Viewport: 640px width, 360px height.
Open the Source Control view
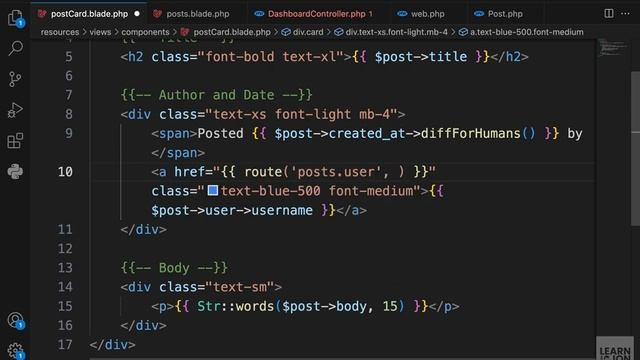click(x=15, y=79)
